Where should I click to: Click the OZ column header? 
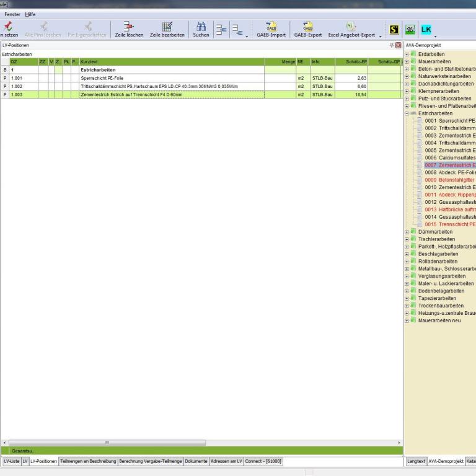pos(24,61)
